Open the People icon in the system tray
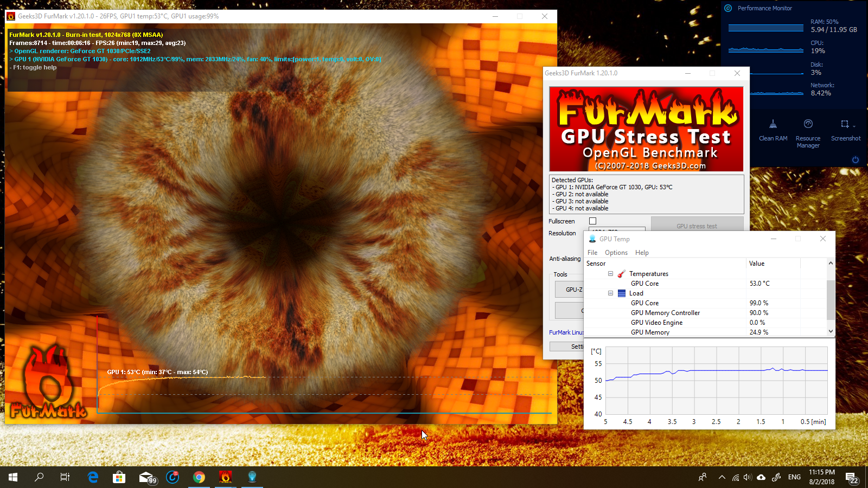 (x=703, y=477)
